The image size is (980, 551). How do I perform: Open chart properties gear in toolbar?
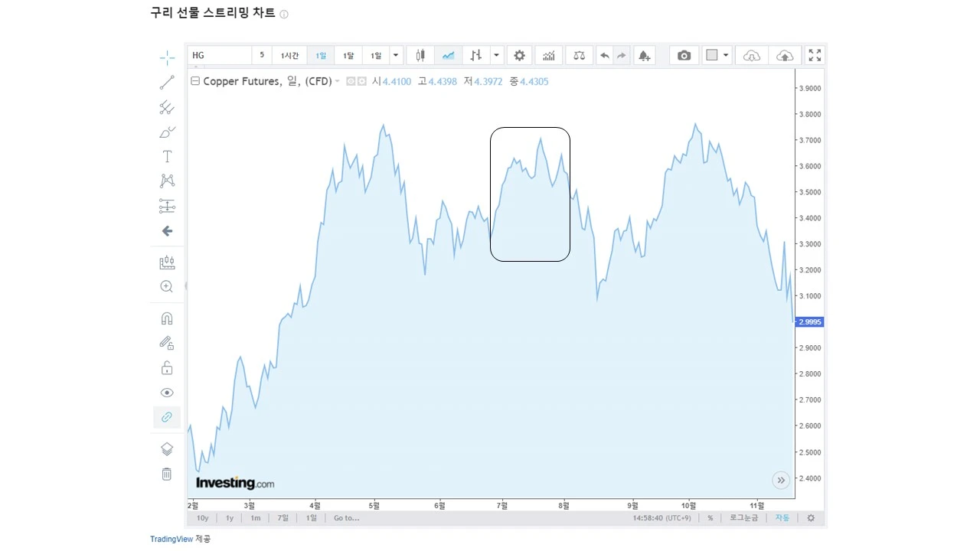pos(520,55)
